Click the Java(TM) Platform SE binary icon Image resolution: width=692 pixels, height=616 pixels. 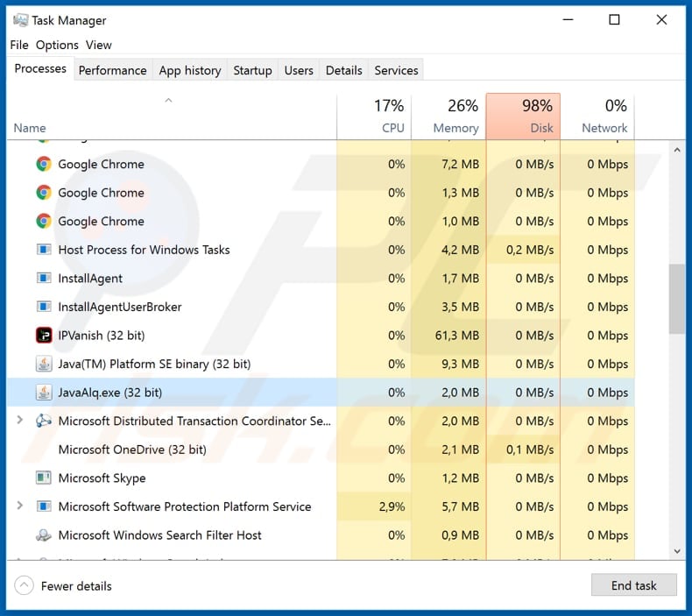pos(44,364)
